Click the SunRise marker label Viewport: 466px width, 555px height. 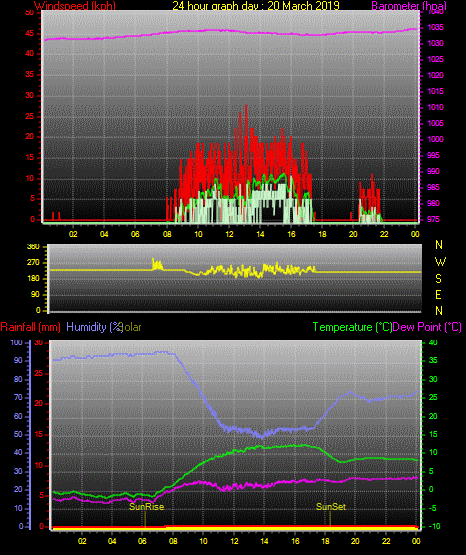point(146,507)
